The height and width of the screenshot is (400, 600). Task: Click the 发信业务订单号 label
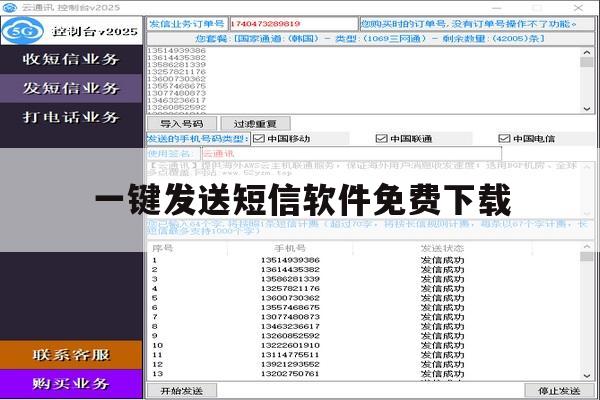(187, 24)
